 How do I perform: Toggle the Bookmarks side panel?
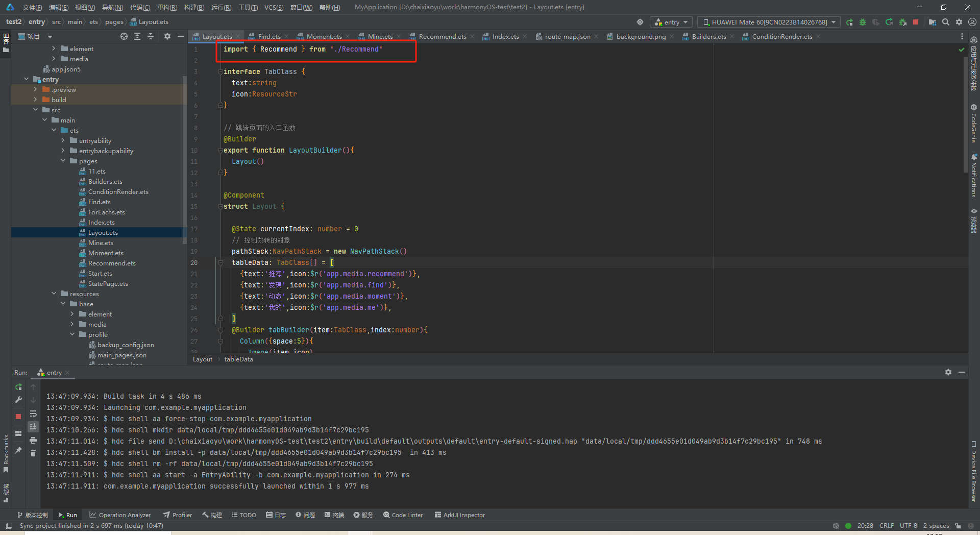pos(6,453)
